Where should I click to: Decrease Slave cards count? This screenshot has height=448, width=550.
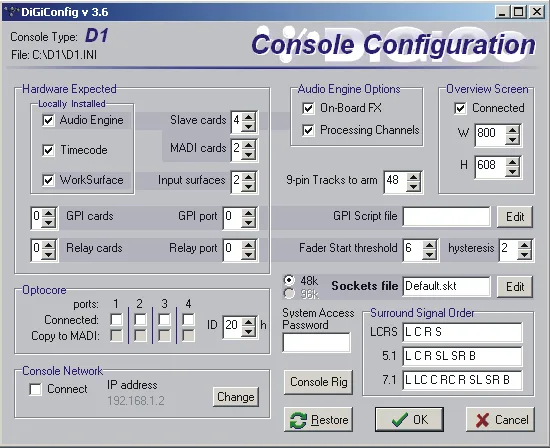click(248, 126)
